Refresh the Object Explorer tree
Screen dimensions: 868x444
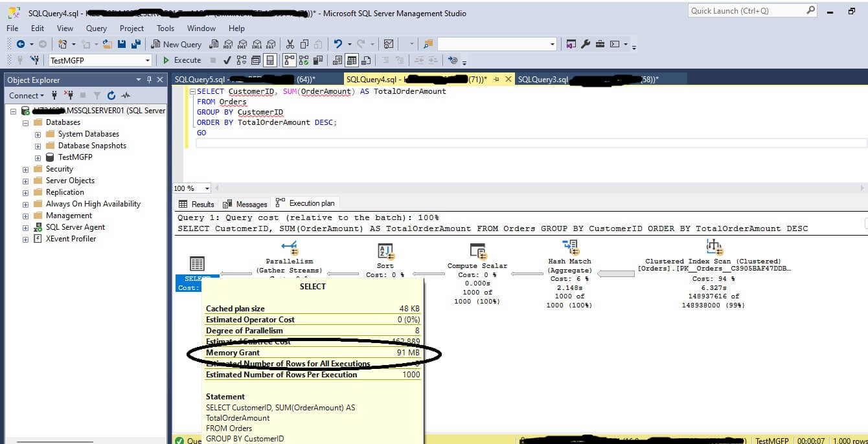coord(111,95)
